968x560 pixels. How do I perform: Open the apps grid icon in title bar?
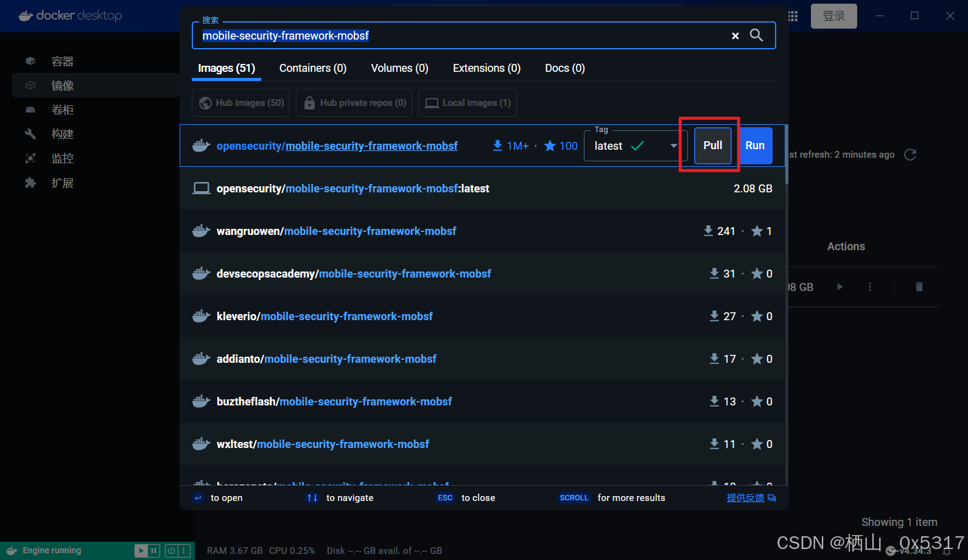[x=793, y=16]
